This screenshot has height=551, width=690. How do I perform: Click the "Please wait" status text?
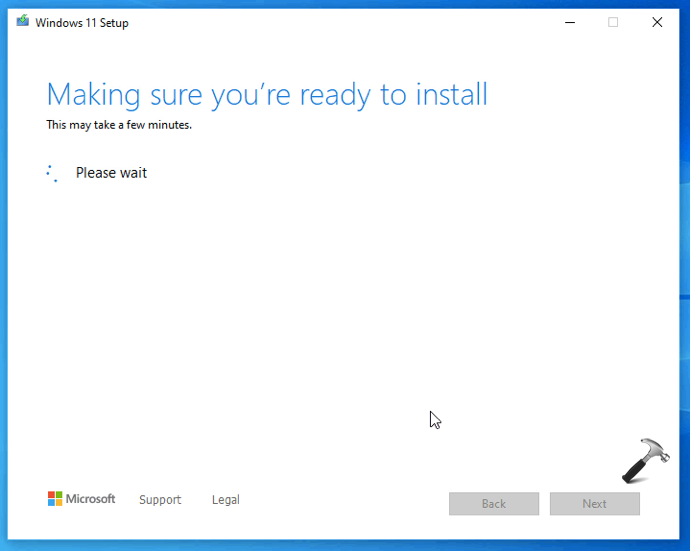(x=111, y=173)
